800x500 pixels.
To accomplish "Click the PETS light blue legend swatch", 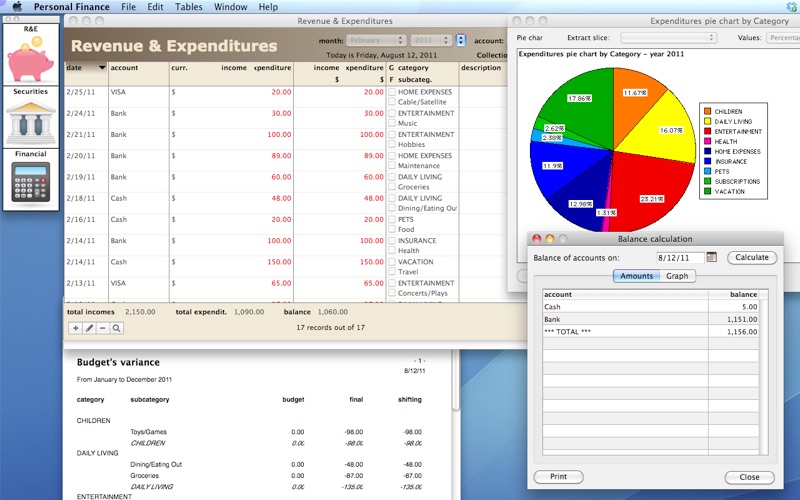I will [708, 171].
